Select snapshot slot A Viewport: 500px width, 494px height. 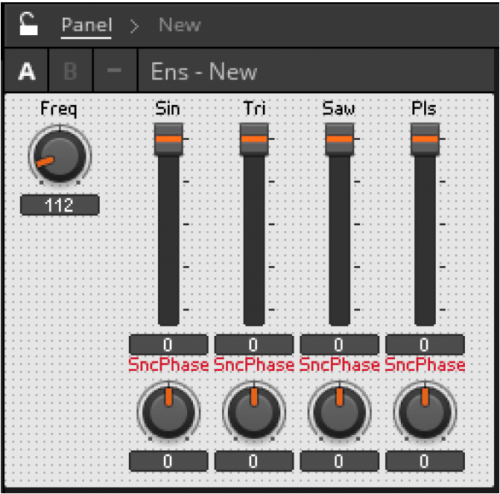point(27,71)
